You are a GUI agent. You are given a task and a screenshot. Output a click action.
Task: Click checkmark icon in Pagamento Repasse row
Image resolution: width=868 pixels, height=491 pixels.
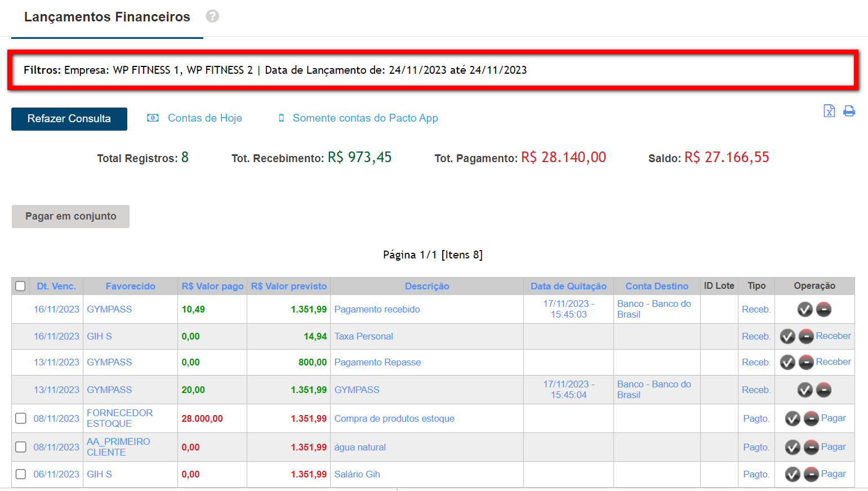click(x=787, y=362)
